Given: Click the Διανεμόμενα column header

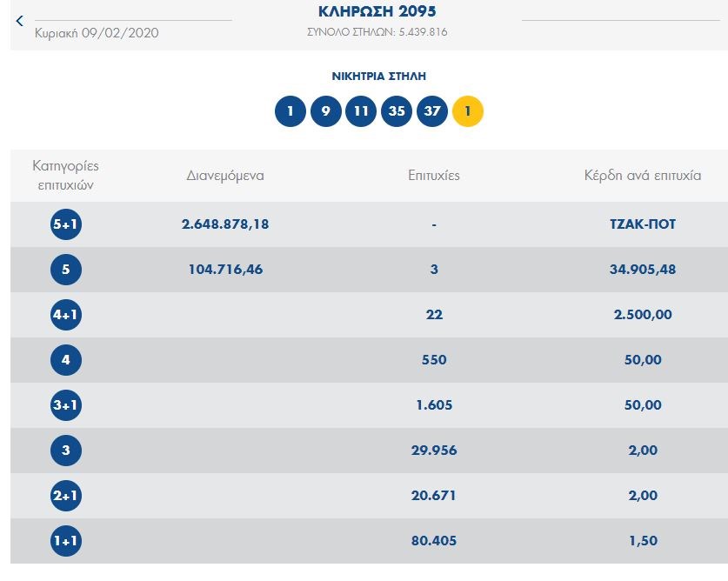Looking at the screenshot, I should coord(225,176).
